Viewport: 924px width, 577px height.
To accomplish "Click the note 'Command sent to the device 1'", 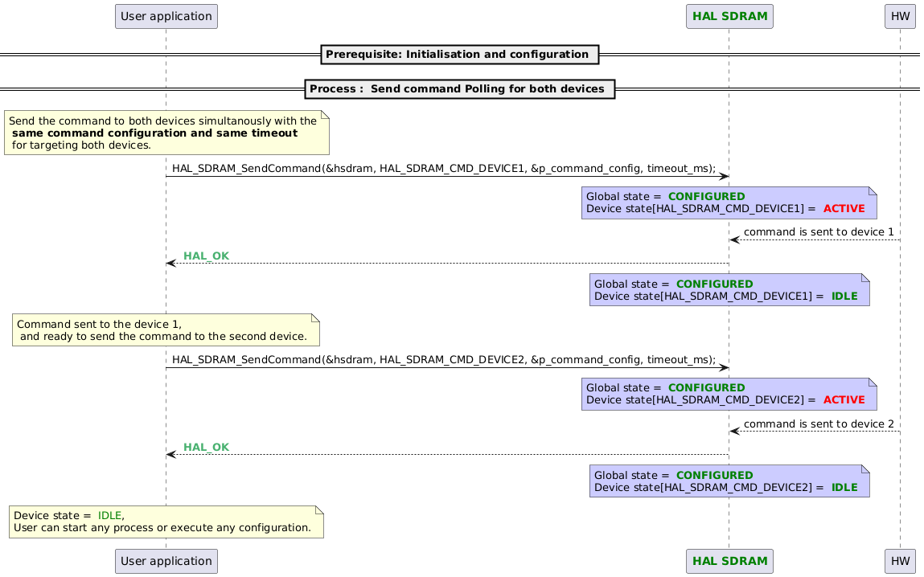I will click(x=166, y=329).
